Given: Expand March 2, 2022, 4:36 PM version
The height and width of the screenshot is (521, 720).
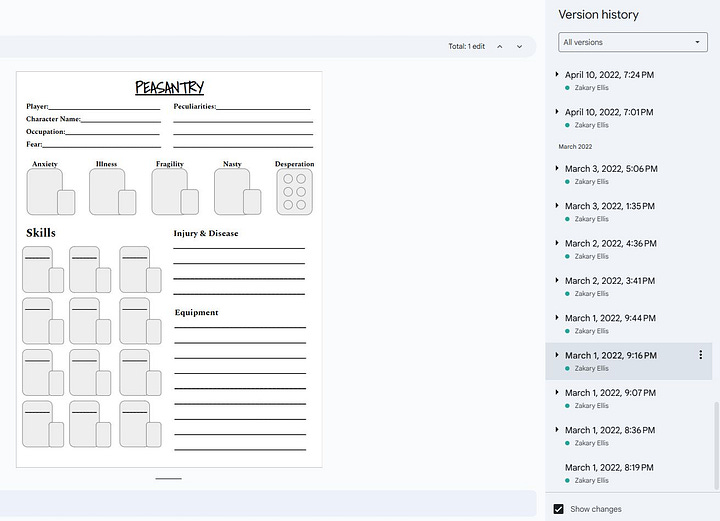Looking at the screenshot, I should point(557,243).
